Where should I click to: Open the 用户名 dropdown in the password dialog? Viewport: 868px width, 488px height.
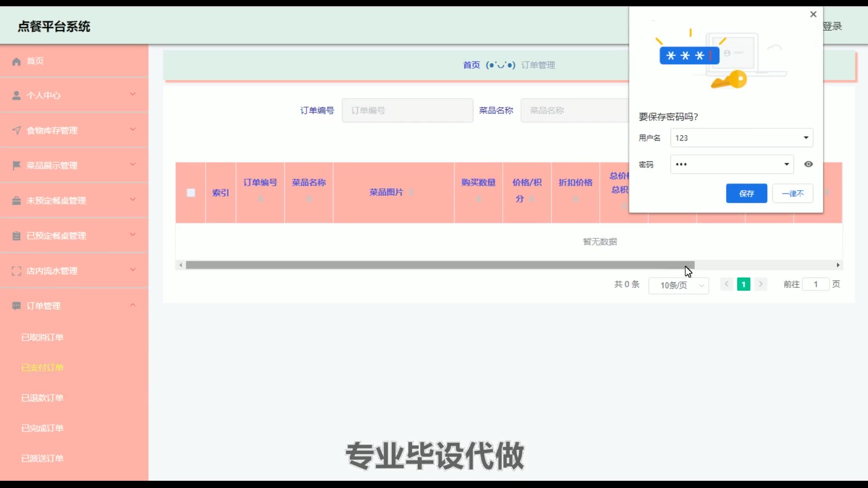(x=806, y=138)
